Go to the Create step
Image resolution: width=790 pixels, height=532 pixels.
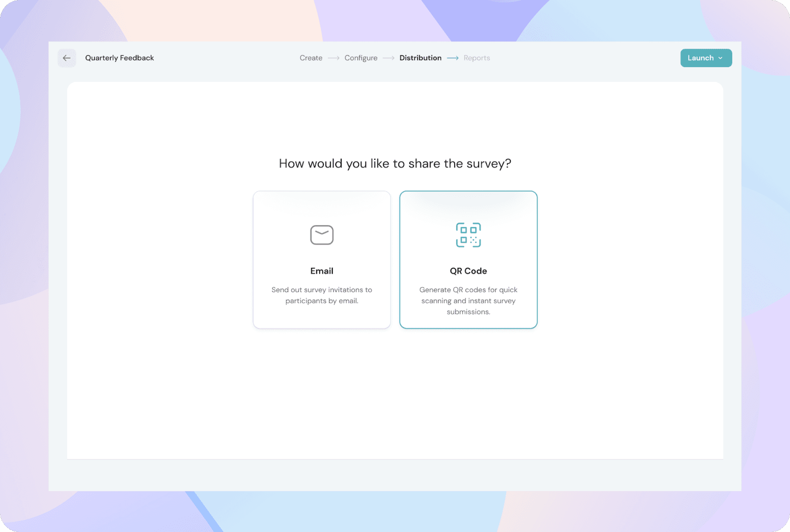pyautogui.click(x=311, y=58)
